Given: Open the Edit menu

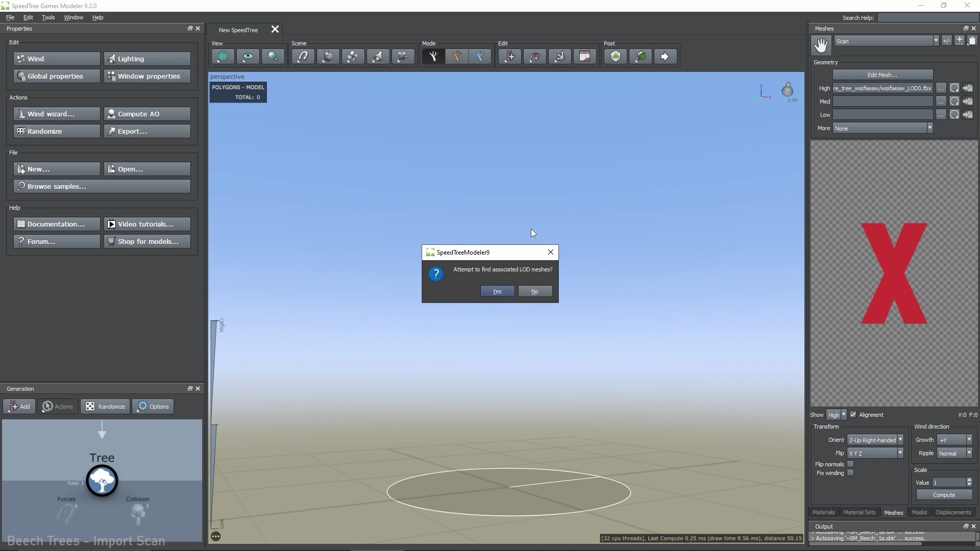Looking at the screenshot, I should [28, 17].
